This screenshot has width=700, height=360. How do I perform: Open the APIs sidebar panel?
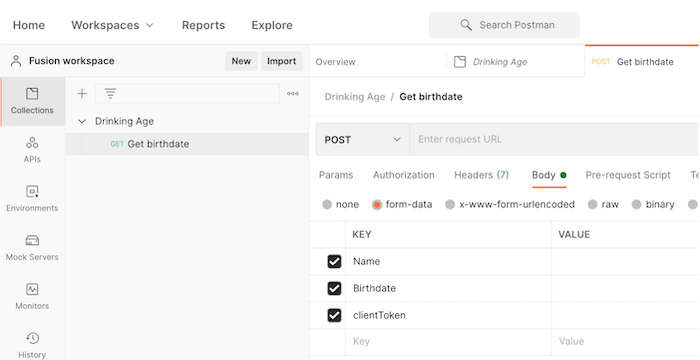pos(32,150)
